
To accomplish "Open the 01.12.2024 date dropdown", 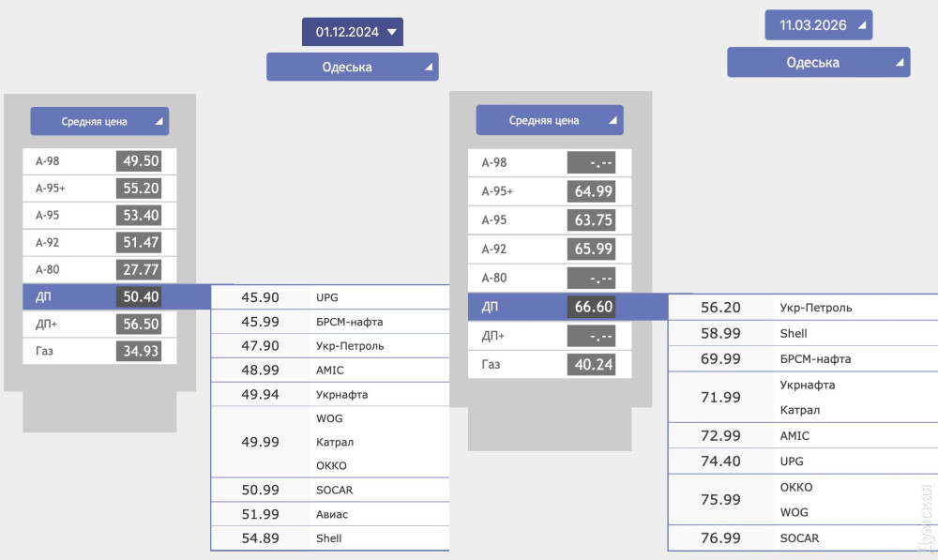I will coord(352,32).
